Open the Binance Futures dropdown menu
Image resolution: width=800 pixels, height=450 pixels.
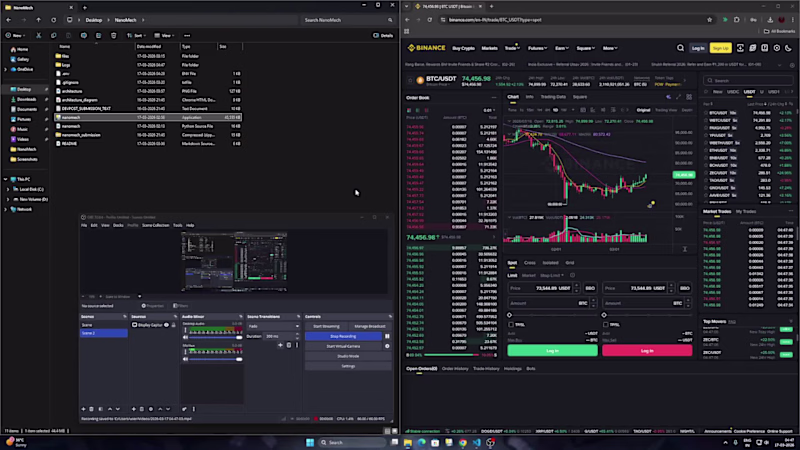[x=537, y=48]
